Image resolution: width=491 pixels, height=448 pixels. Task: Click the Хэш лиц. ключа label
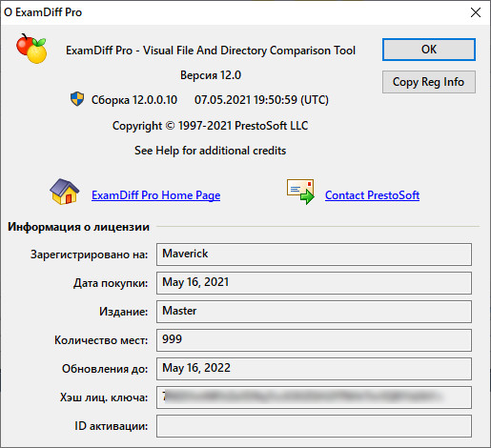(x=104, y=397)
